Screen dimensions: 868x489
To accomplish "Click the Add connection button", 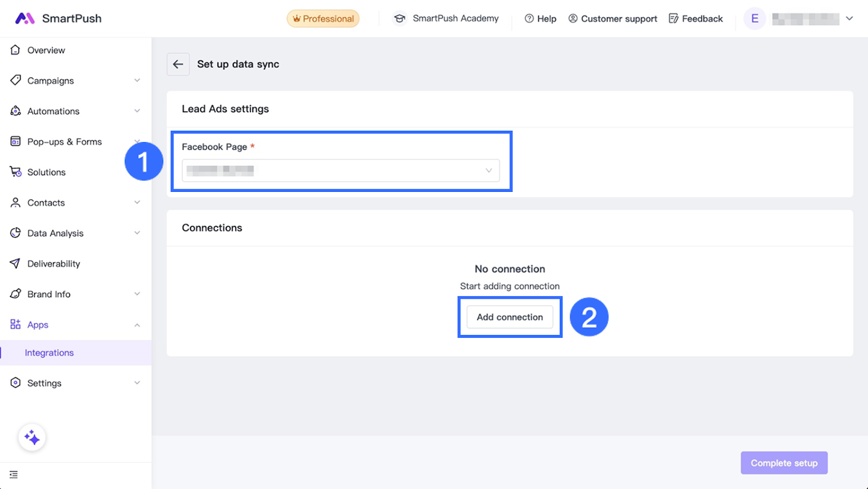I will tap(509, 317).
